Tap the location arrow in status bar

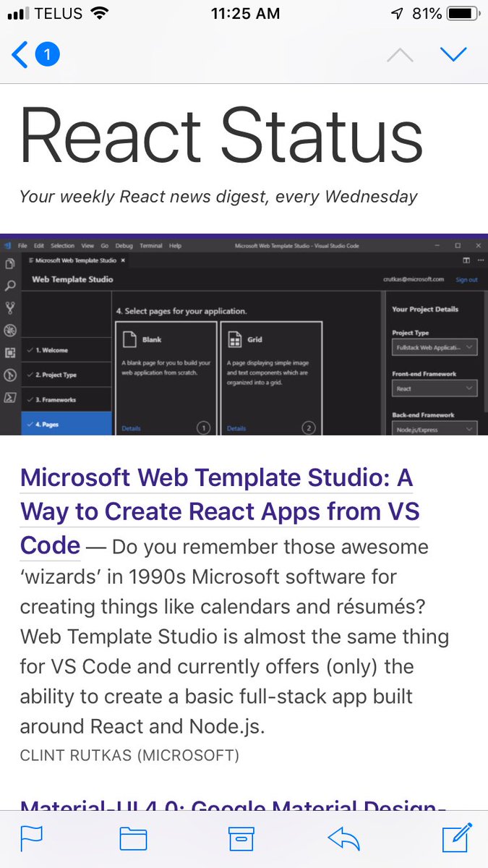398,14
